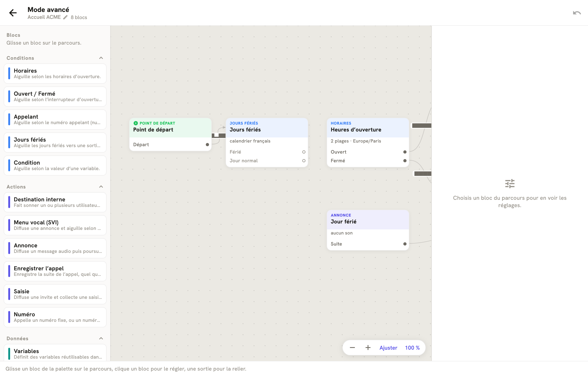The image size is (588, 377).
Task: Zoom out with the minus icon
Action: point(352,348)
